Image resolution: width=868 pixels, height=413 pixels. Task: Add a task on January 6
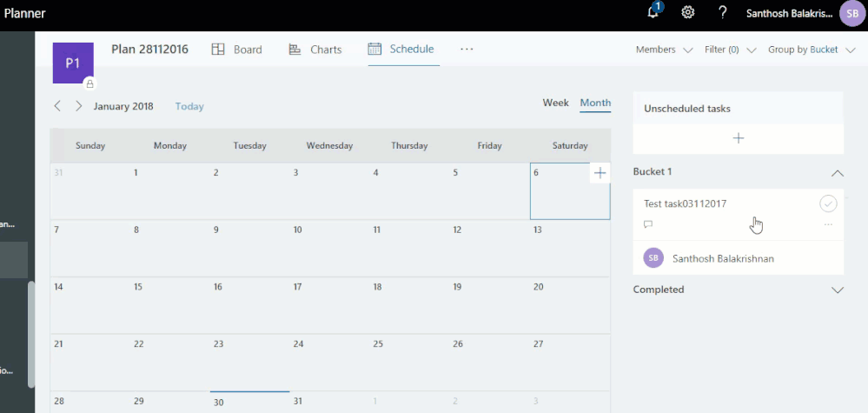click(600, 173)
